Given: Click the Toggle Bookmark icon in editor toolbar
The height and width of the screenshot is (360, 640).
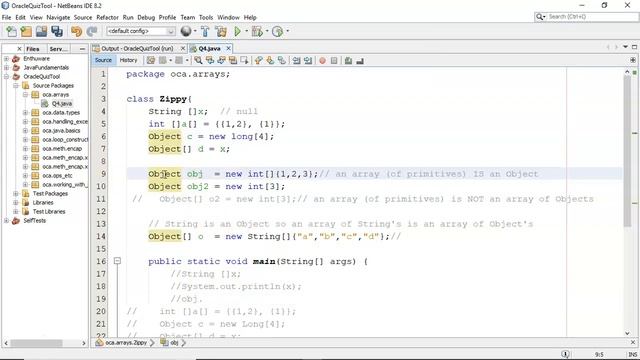Looking at the screenshot, I should click(282, 60).
